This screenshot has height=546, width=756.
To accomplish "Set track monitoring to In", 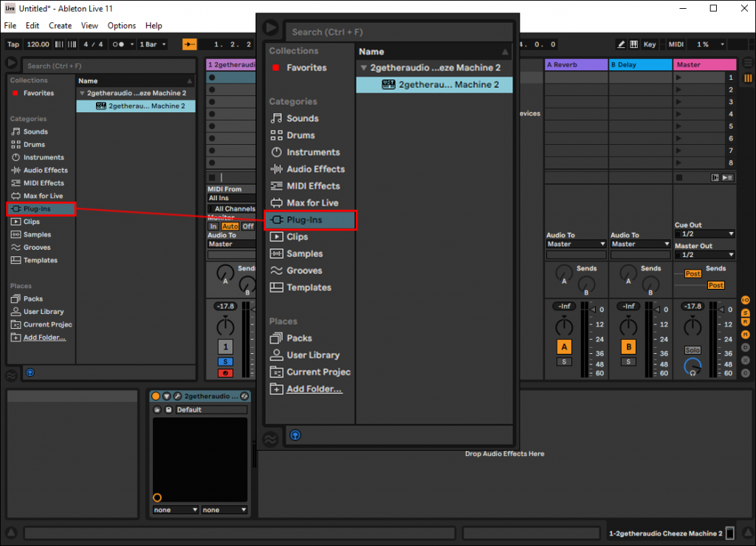I will click(215, 225).
